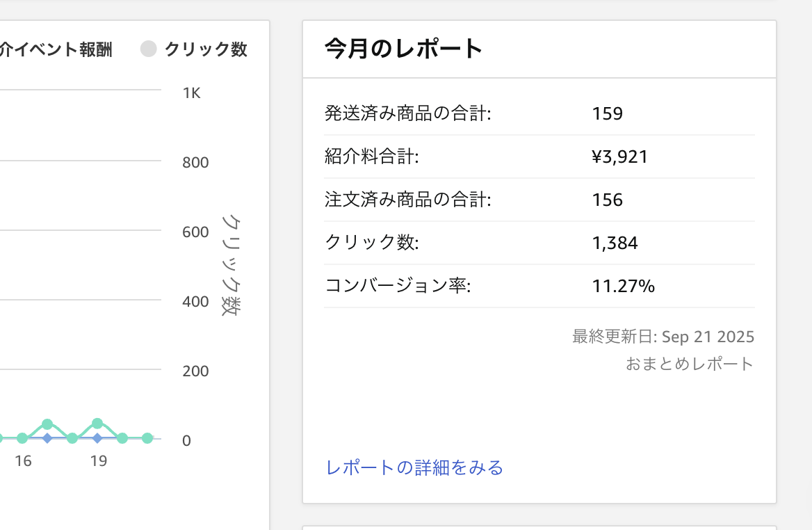Click the おまとめレポート text

click(x=690, y=364)
